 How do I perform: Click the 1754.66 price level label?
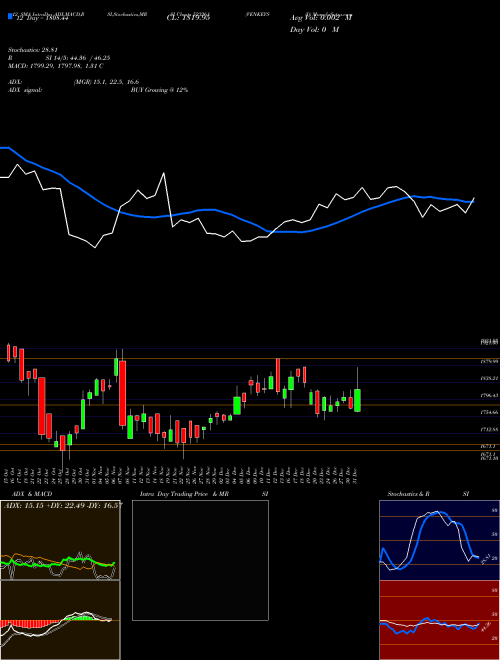tap(489, 412)
